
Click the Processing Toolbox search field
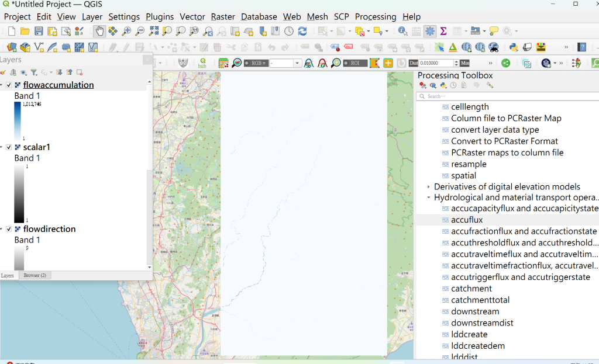[x=509, y=95]
